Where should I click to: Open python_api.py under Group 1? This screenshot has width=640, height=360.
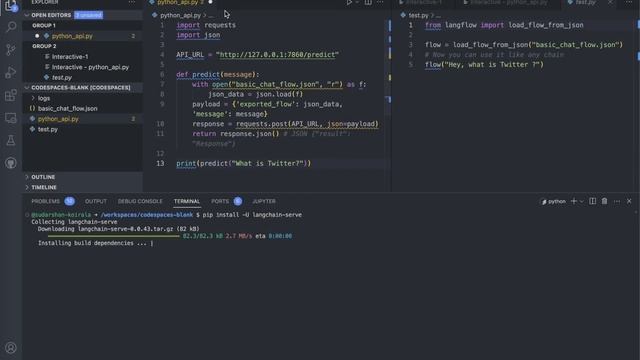click(x=72, y=36)
